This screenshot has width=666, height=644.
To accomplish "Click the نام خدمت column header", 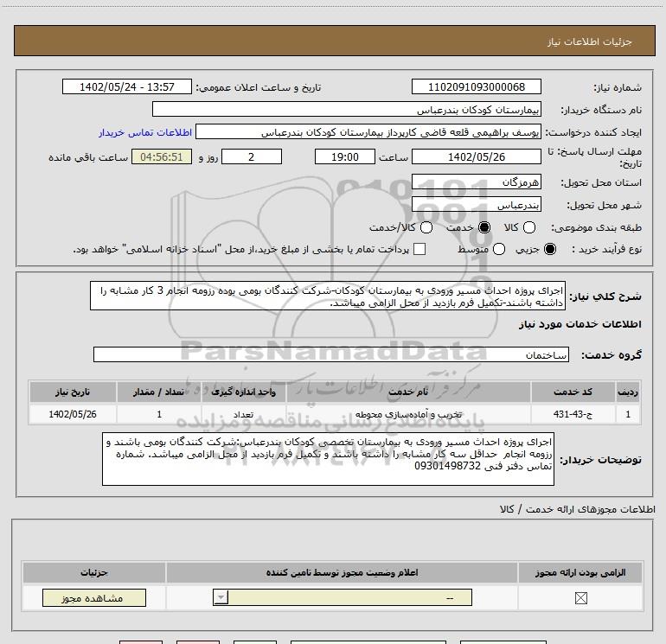I will 408,392.
